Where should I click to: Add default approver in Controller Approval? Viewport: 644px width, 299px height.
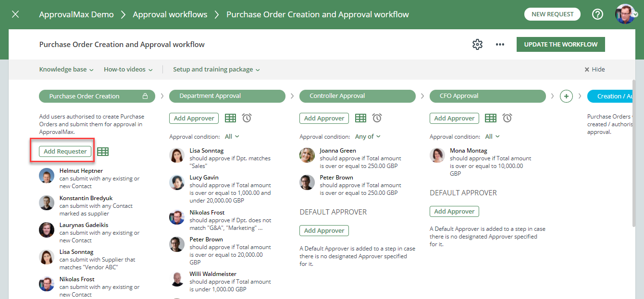pyautogui.click(x=324, y=231)
